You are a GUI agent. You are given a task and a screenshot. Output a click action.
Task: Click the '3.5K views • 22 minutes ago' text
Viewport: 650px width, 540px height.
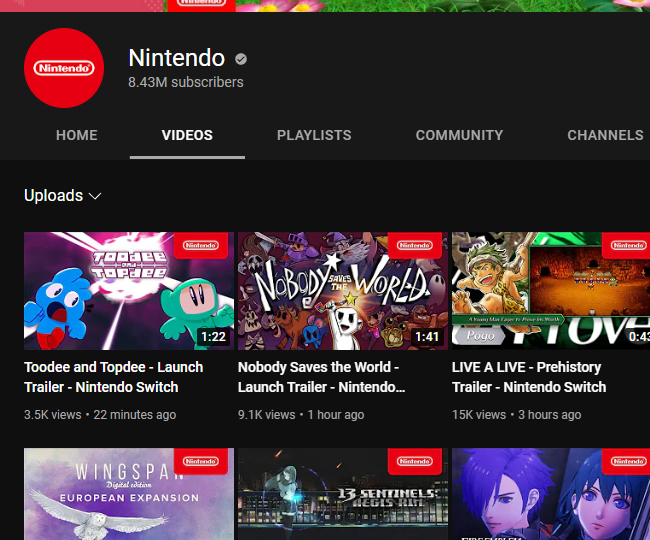[x=100, y=415]
